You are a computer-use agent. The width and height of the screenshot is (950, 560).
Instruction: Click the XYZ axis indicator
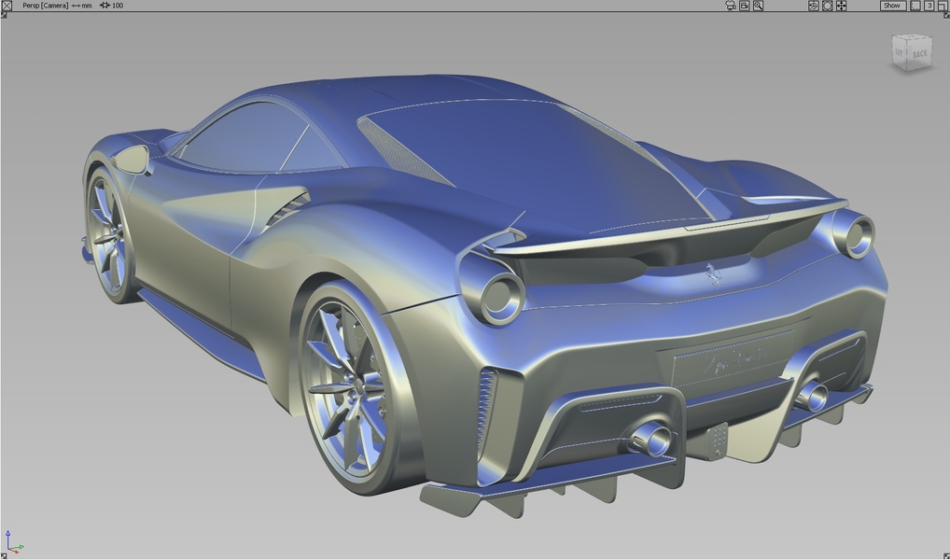coord(13,543)
